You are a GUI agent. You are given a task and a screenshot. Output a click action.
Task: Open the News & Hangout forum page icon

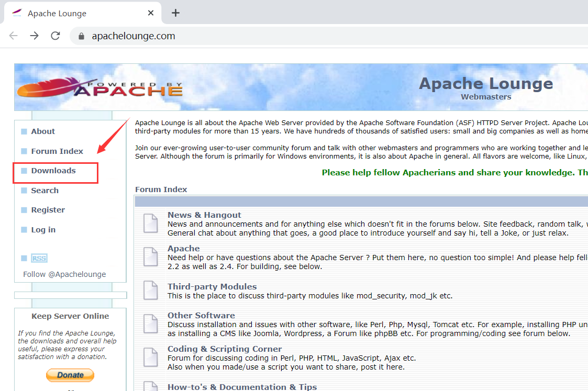pos(150,223)
